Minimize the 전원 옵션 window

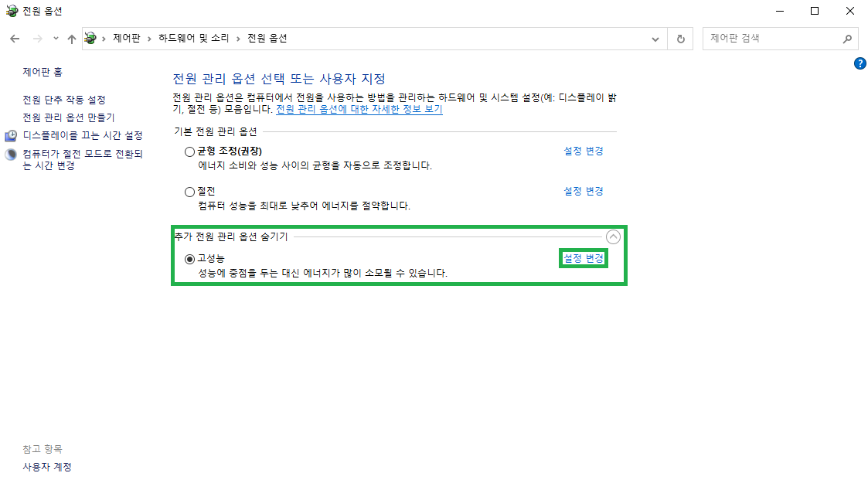780,11
